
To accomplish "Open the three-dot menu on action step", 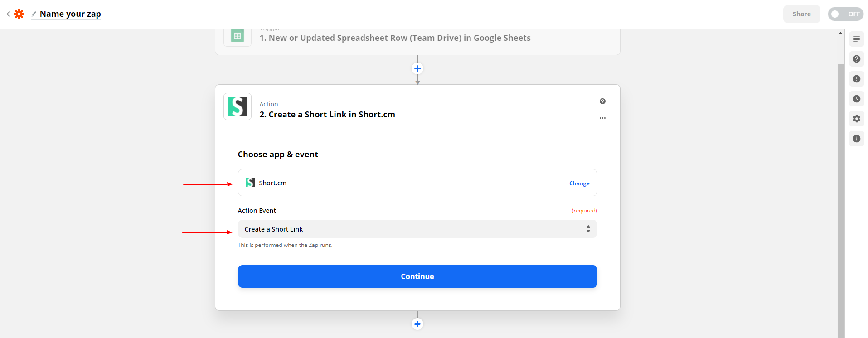I will 602,118.
